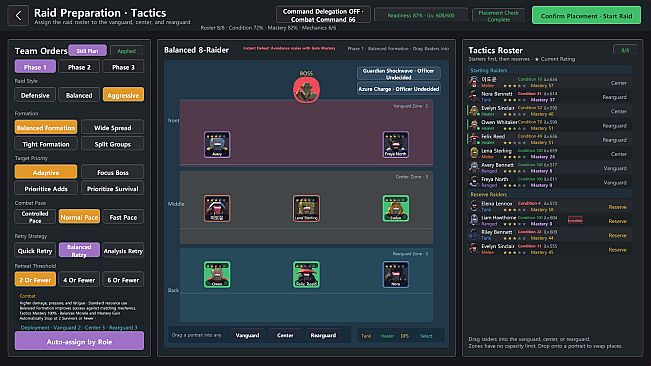This screenshot has height=366, width=651.
Task: Choose the Balanced Formation option
Action: click(46, 127)
